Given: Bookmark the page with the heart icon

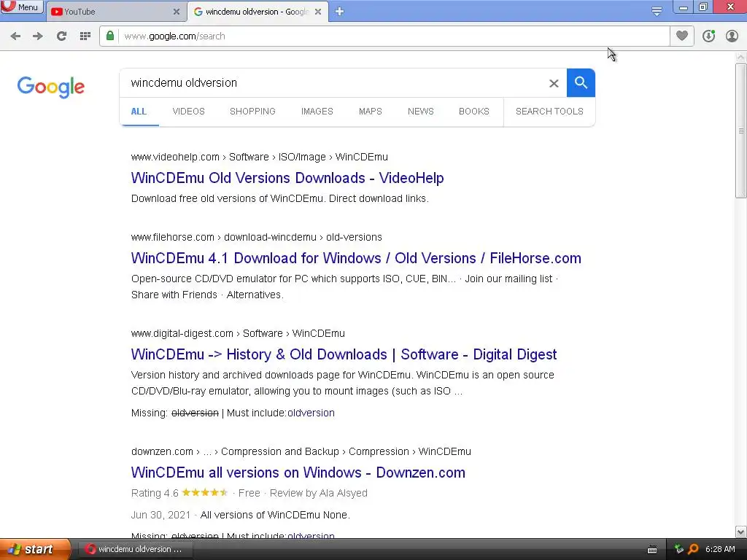Looking at the screenshot, I should [x=682, y=36].
